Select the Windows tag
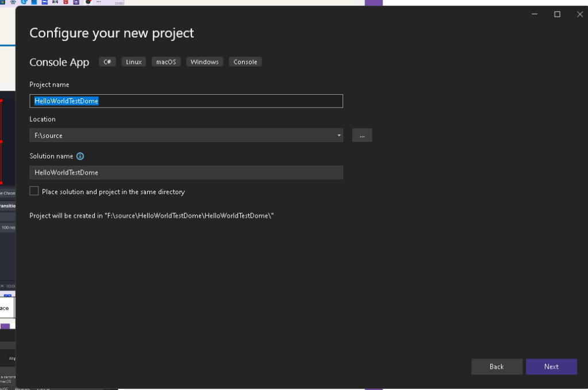The height and width of the screenshot is (390, 588). (205, 62)
